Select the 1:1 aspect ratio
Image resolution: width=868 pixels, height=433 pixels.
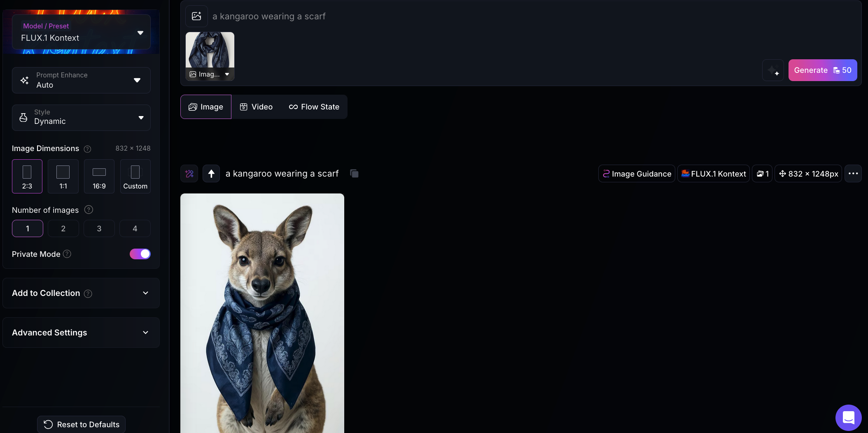tap(63, 176)
